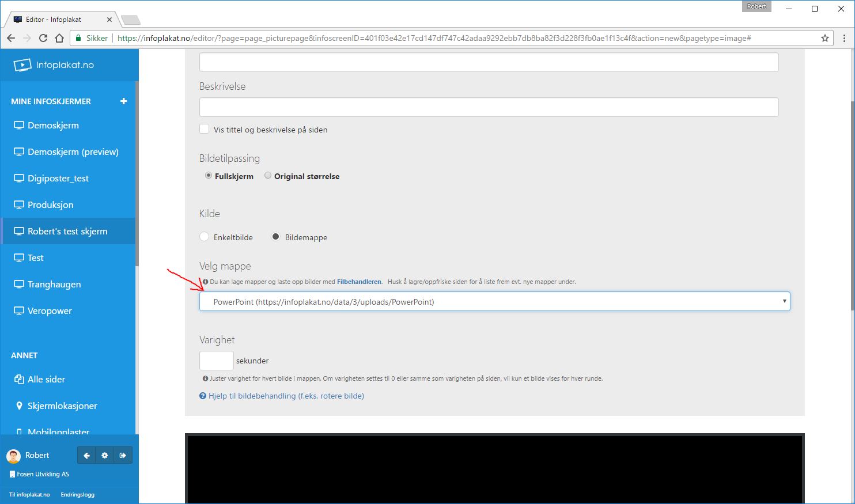
Task: Click the back arrow button next to Robert
Action: pyautogui.click(x=86, y=456)
